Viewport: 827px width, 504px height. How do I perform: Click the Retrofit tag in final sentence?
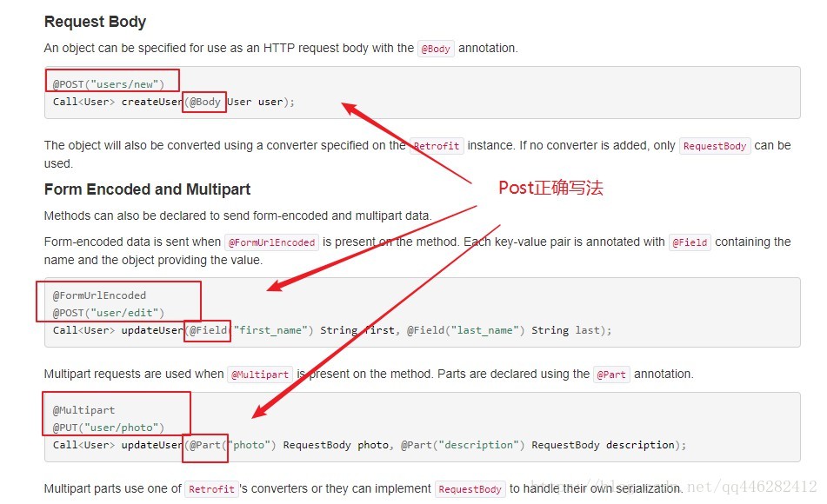tap(211, 489)
